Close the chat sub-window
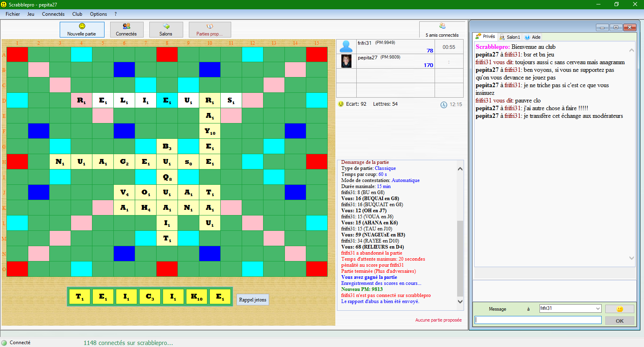Screen dimensions: 644x347 [x=630, y=27]
